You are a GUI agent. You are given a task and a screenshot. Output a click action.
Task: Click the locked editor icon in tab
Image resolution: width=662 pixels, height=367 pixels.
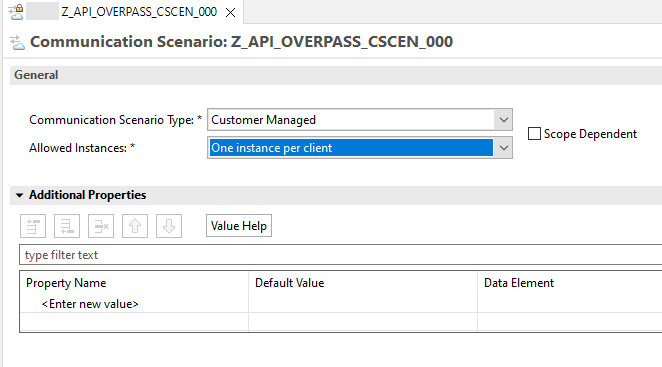coord(16,12)
